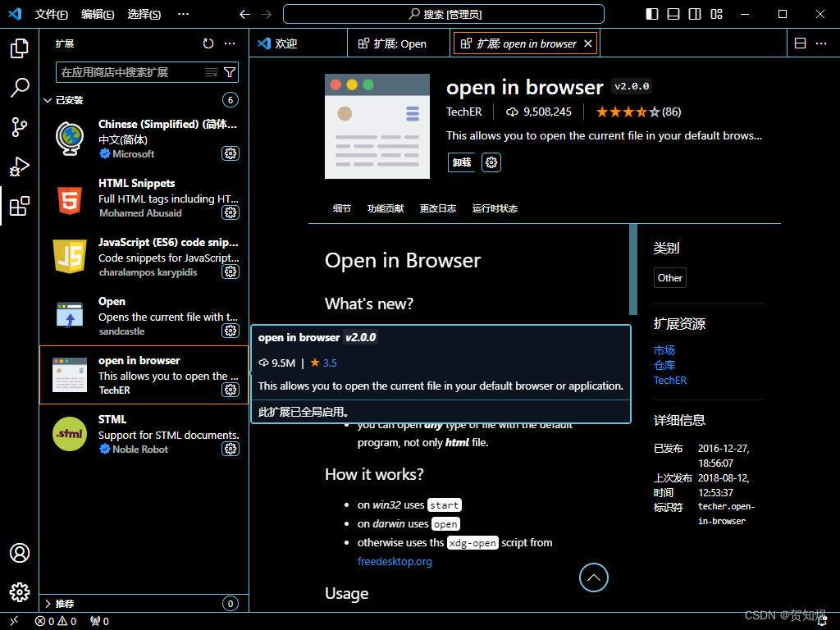The image size is (840, 630).
Task: Open the 市场 marketplace link
Action: (x=664, y=350)
